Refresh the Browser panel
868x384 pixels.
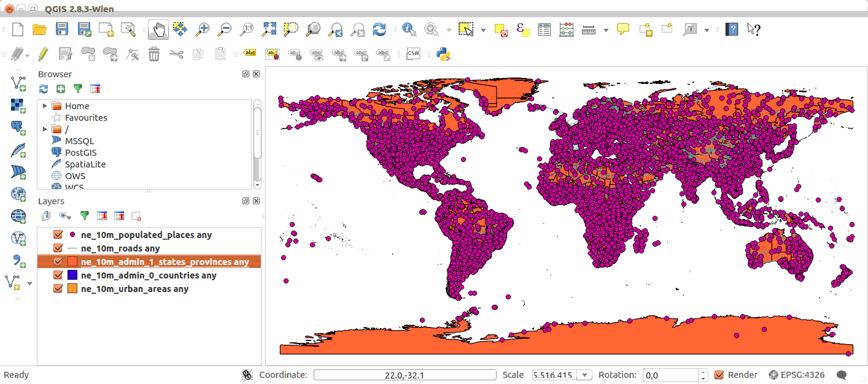(x=42, y=89)
